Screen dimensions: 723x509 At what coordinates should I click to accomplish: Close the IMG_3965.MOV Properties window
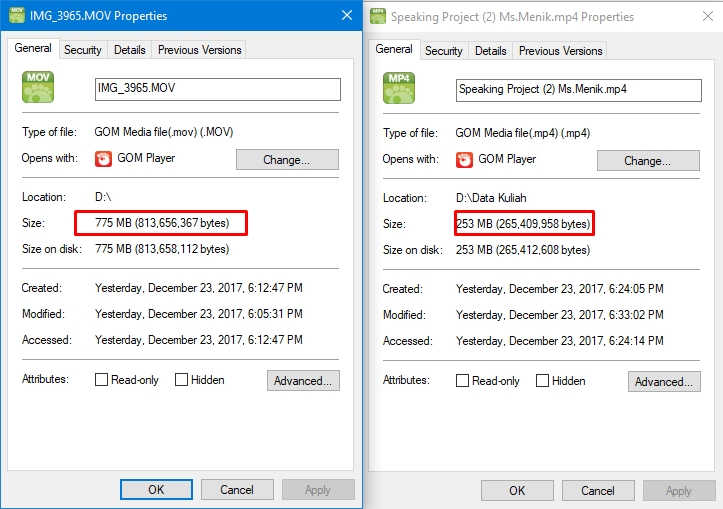pyautogui.click(x=347, y=16)
